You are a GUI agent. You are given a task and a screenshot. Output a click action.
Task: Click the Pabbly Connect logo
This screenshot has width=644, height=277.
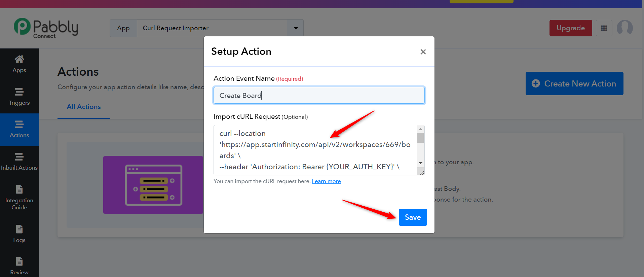[x=46, y=28]
